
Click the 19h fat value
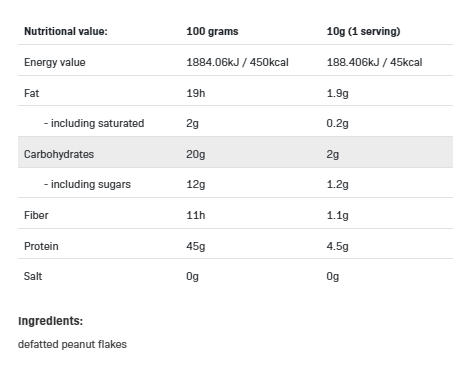point(196,93)
